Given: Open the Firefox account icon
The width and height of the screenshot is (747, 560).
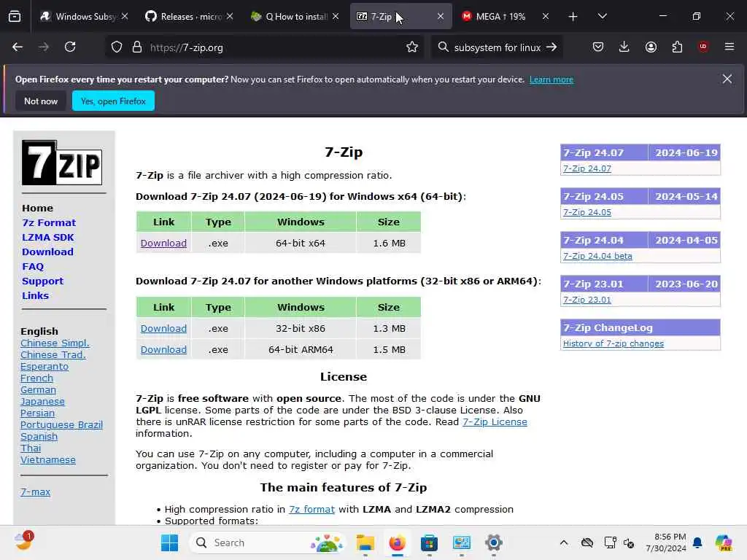Looking at the screenshot, I should tap(651, 47).
